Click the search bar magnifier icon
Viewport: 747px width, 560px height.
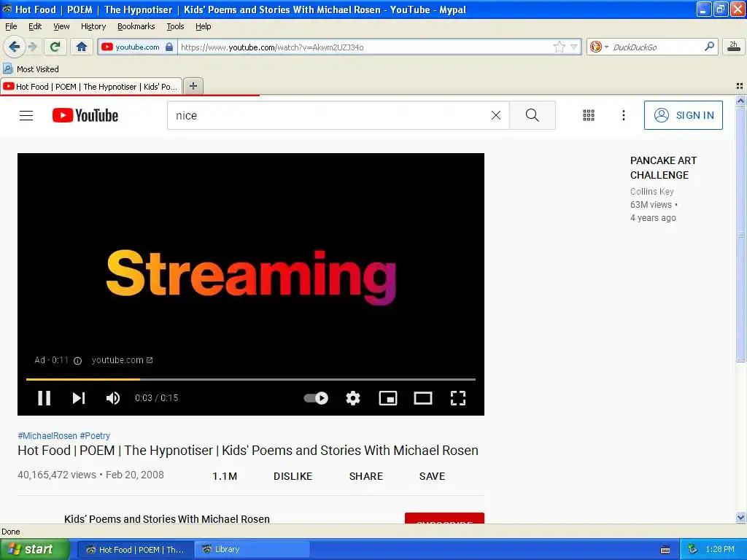709,47
